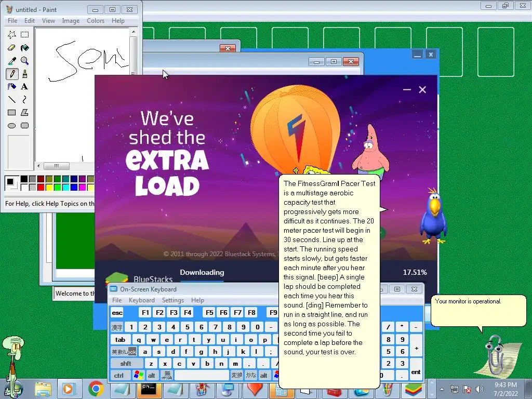Click the horizontal scrollbar thumb in Paint
532x399 pixels.
(x=56, y=166)
